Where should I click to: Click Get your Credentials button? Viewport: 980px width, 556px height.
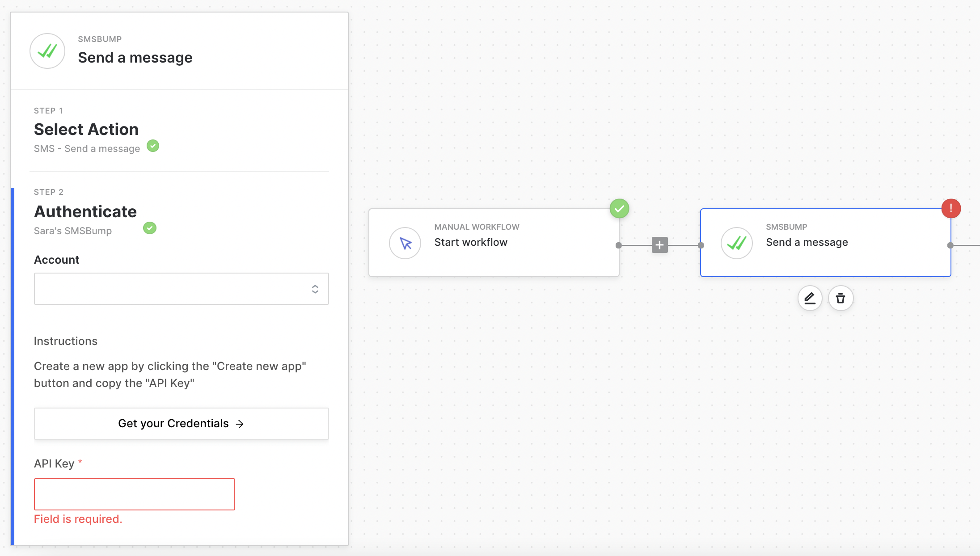[181, 423]
